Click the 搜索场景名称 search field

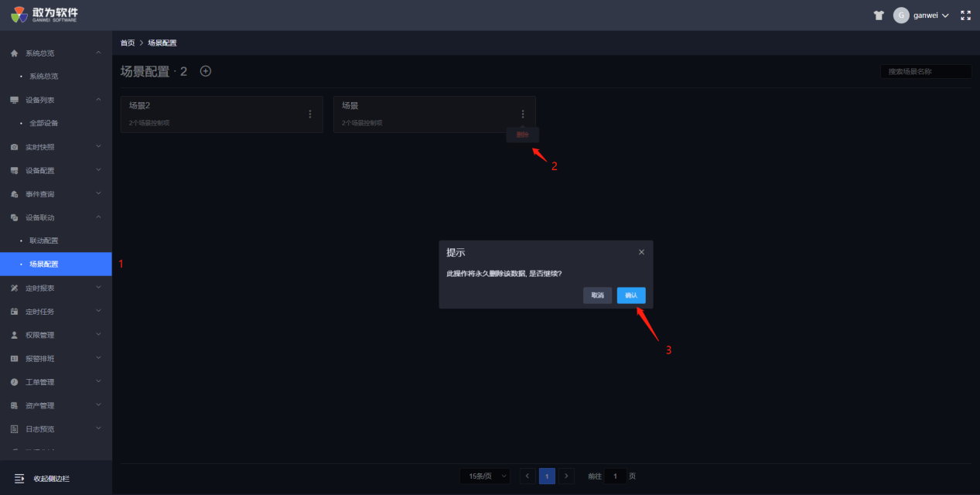(x=926, y=71)
